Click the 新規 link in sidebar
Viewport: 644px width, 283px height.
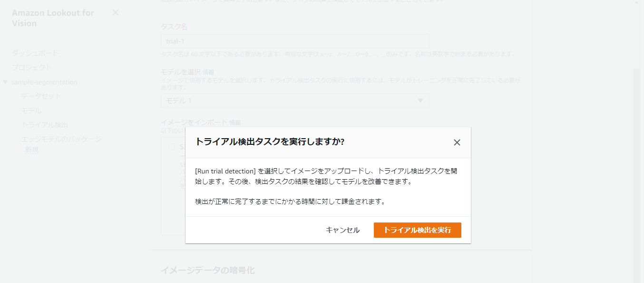pyautogui.click(x=31, y=150)
